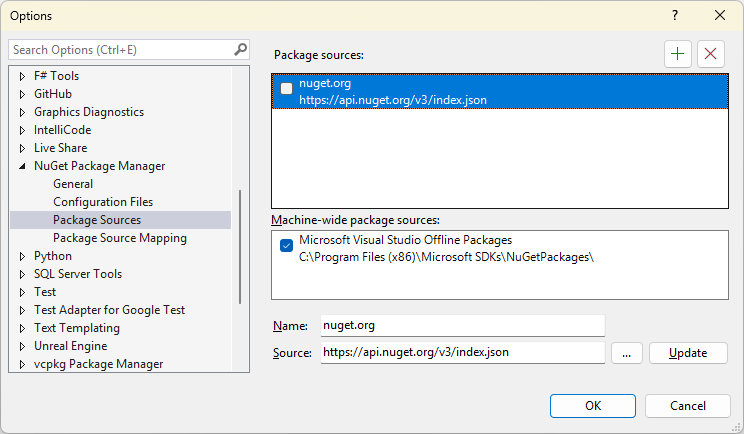Click the Update button

[688, 353]
